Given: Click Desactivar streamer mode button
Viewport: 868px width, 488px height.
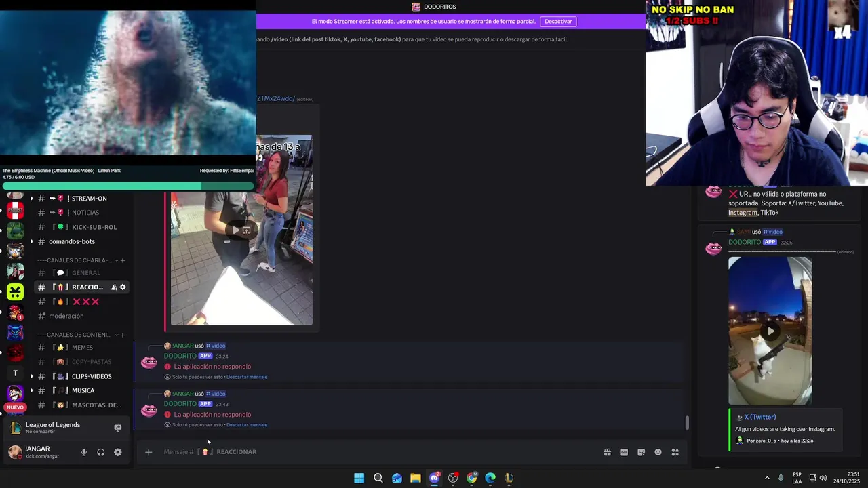Looking at the screenshot, I should [x=558, y=22].
